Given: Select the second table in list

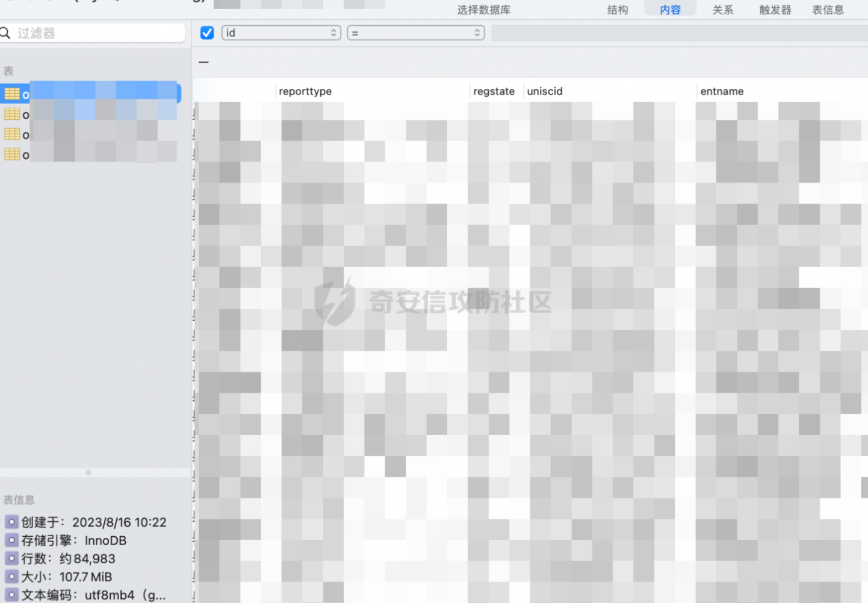Looking at the screenshot, I should click(x=90, y=114).
